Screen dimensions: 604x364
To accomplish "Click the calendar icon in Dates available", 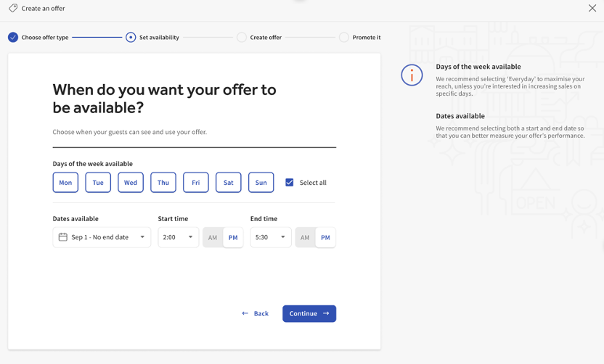I will (x=63, y=237).
